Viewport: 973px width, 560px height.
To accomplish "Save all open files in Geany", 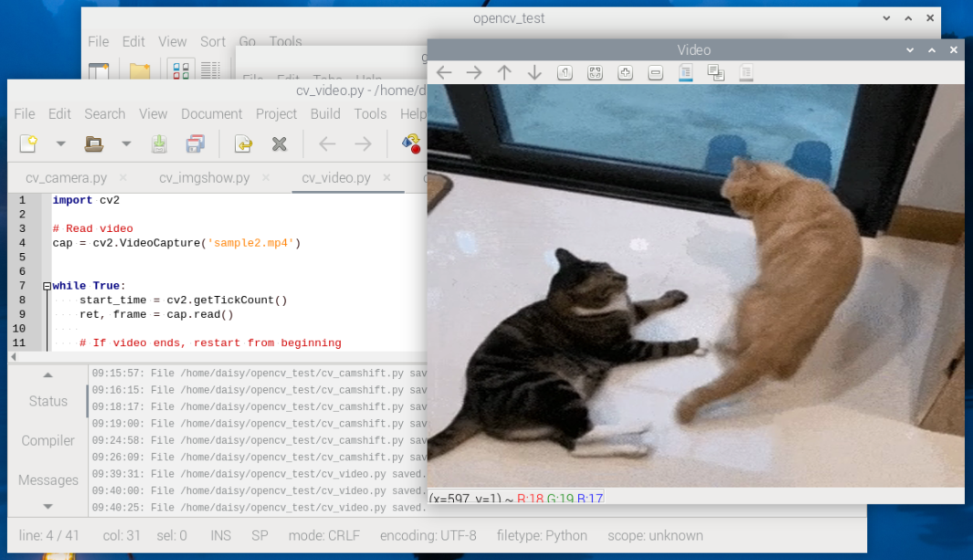I will pyautogui.click(x=196, y=143).
